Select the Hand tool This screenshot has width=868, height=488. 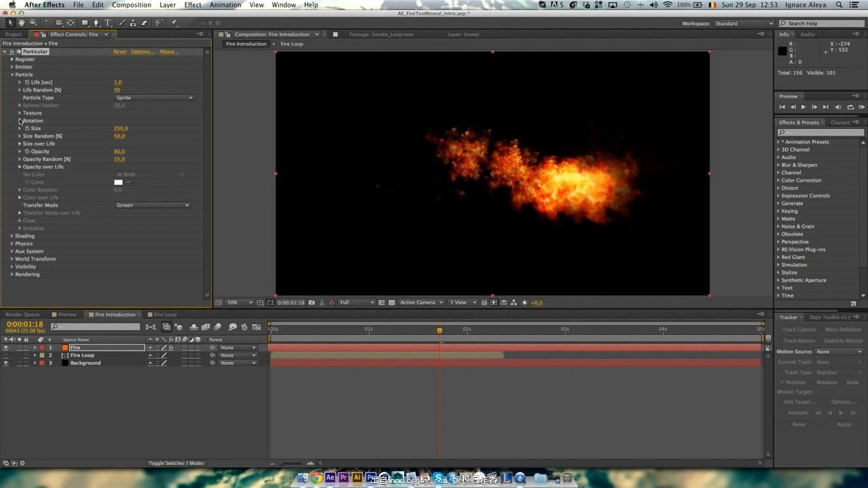[21, 23]
